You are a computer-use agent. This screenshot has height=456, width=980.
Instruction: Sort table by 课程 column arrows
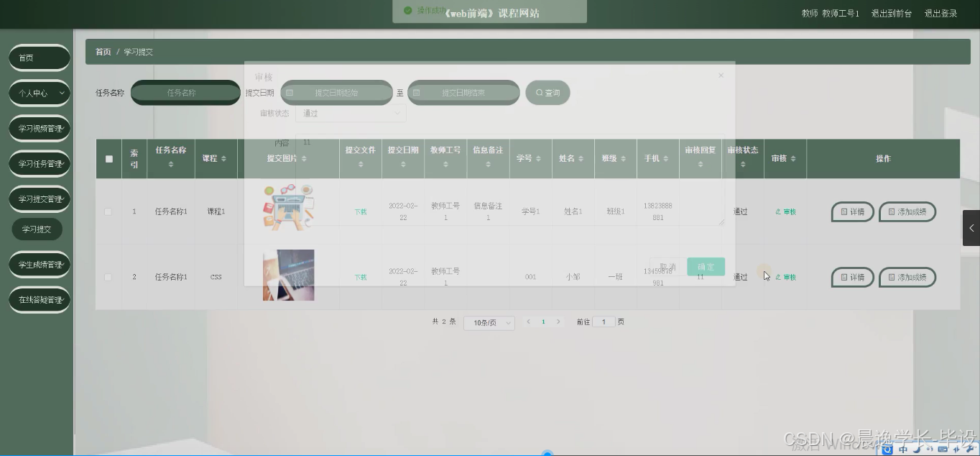223,158
